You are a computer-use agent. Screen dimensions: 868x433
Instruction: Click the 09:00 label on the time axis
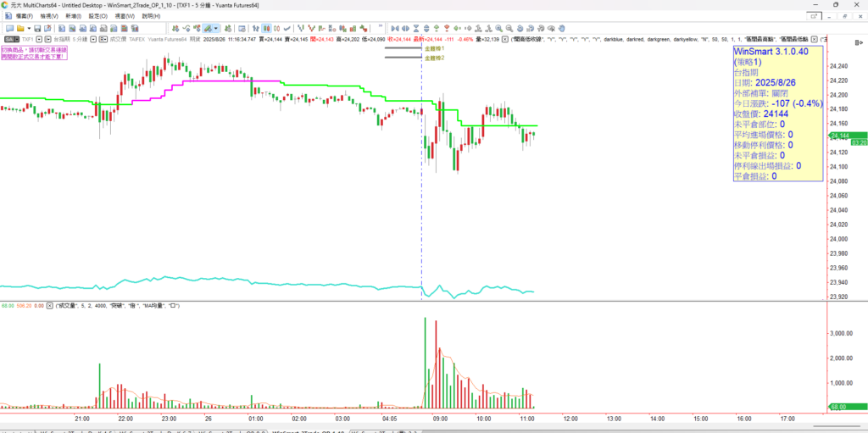439,419
